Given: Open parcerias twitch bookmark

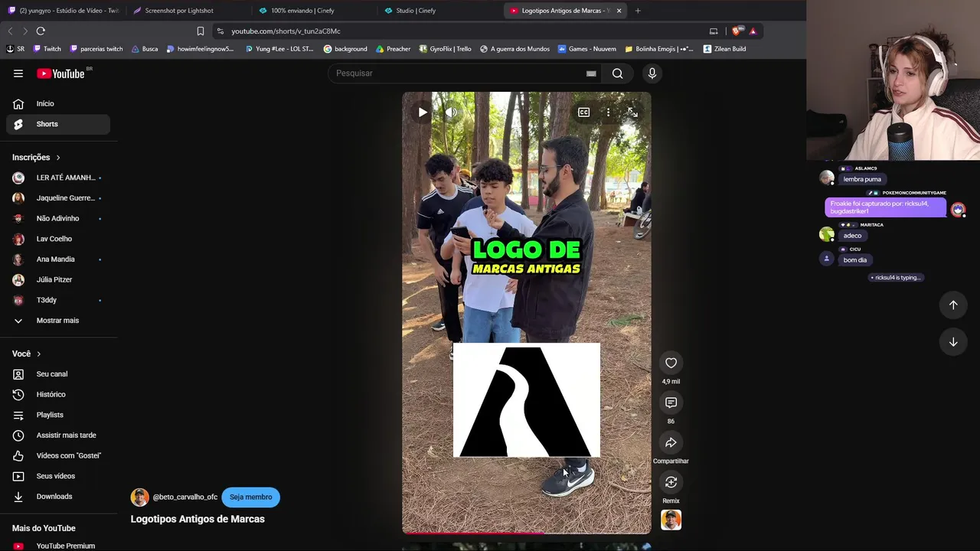Looking at the screenshot, I should click(x=96, y=49).
